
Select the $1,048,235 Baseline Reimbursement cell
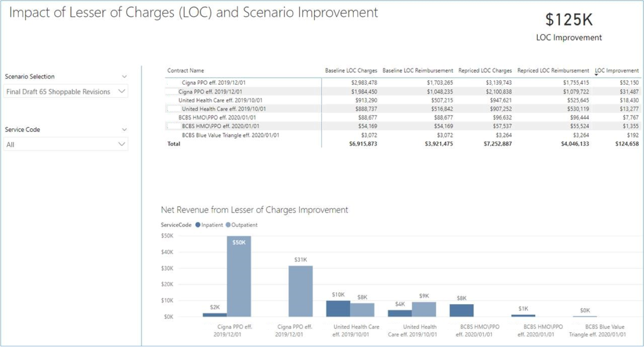click(x=439, y=92)
